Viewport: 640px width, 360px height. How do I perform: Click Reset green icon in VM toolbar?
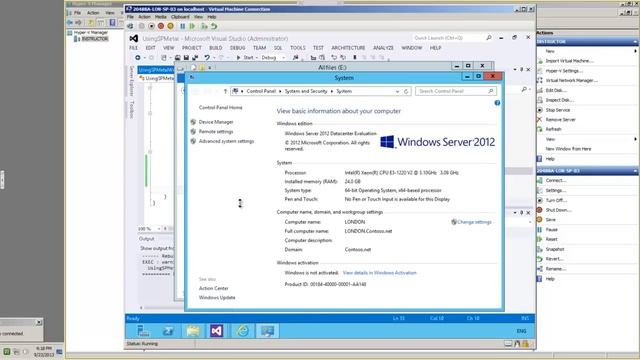(192, 26)
